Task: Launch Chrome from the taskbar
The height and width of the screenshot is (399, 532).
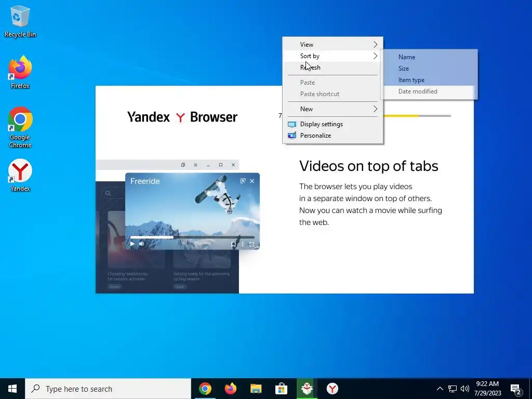Action: [205, 389]
